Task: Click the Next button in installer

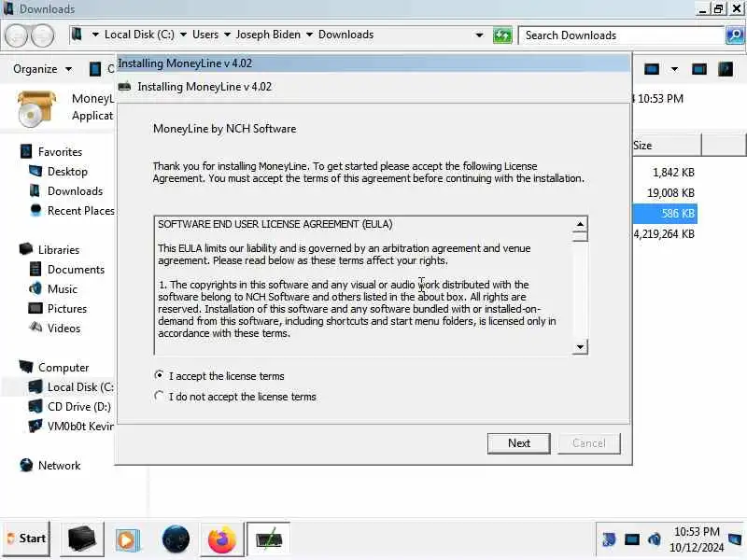Action: [x=519, y=443]
